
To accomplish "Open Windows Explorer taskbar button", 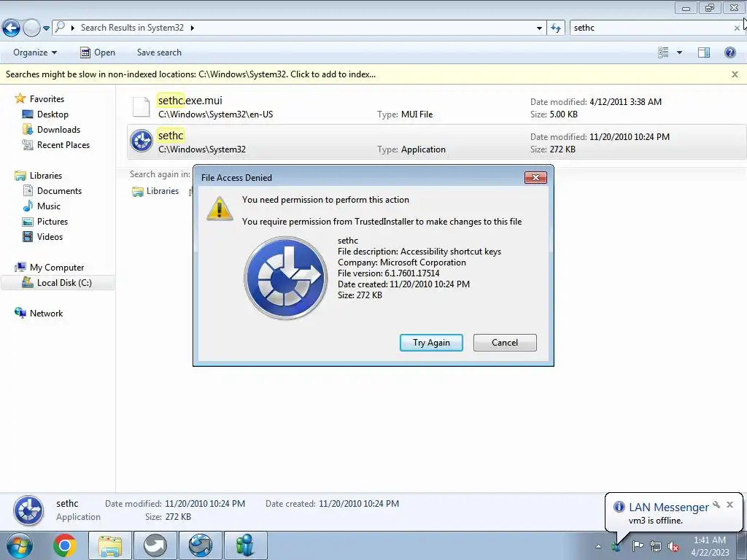I will [x=110, y=545].
